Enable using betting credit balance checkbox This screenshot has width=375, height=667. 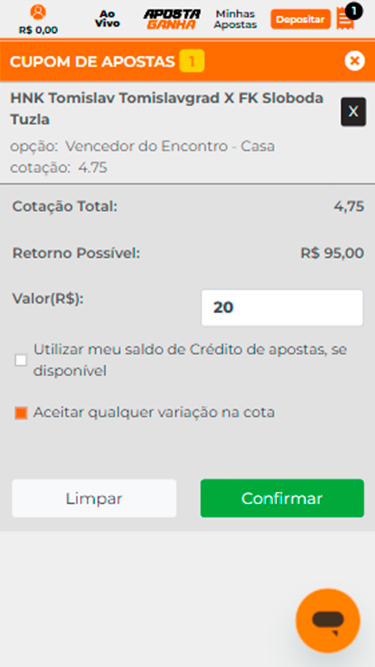tap(21, 360)
